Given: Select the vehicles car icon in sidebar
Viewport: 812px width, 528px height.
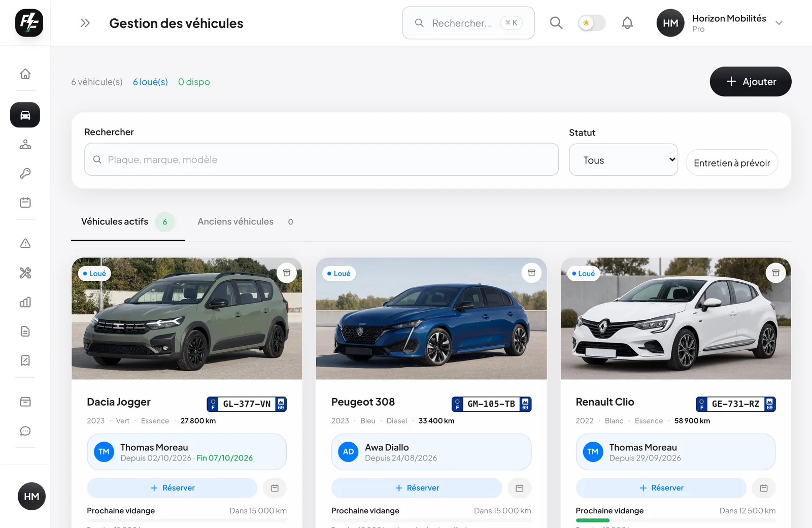Looking at the screenshot, I should (x=25, y=115).
